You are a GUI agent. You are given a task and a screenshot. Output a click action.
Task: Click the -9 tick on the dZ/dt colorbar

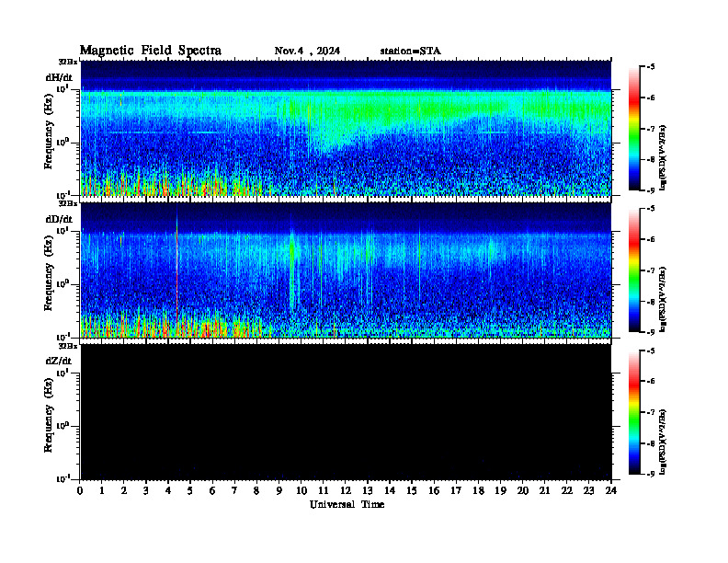pyautogui.click(x=651, y=474)
